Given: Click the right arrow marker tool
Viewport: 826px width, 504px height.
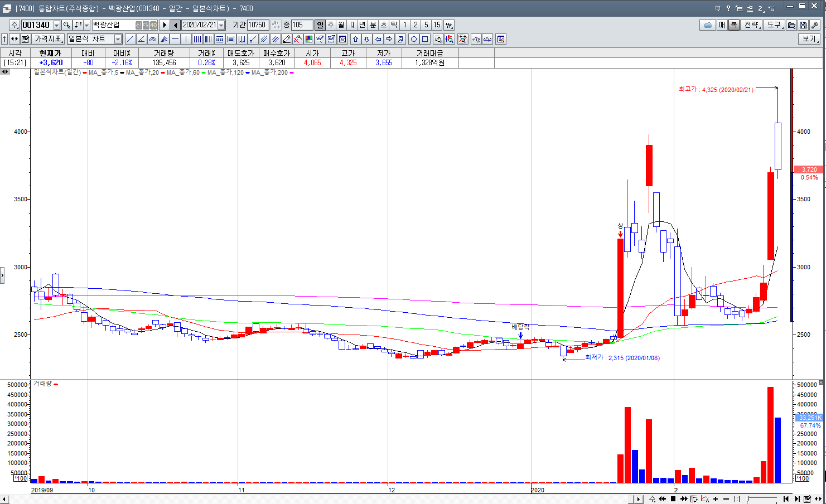Looking at the screenshot, I should pos(389,39).
